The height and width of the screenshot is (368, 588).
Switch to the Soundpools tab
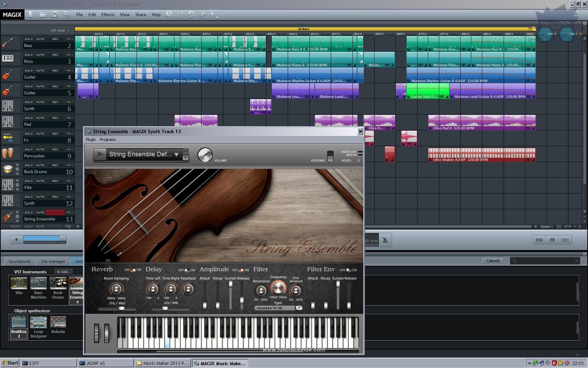[20, 261]
